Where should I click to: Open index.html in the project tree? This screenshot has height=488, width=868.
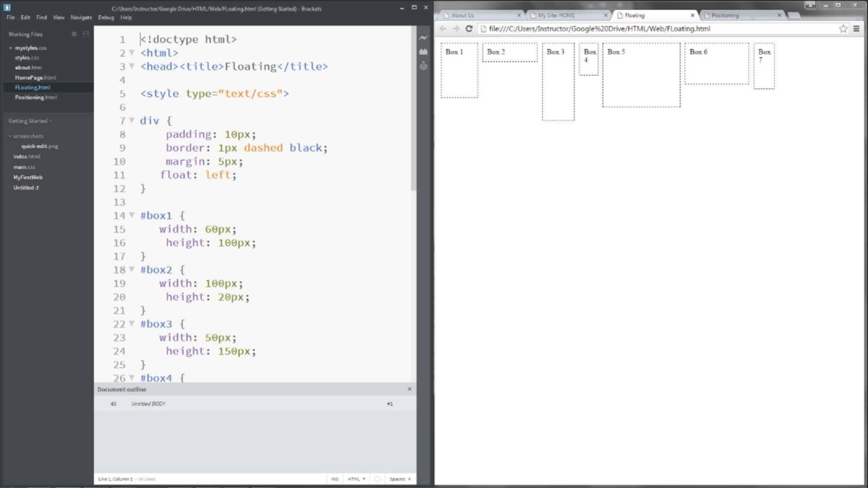tap(27, 157)
